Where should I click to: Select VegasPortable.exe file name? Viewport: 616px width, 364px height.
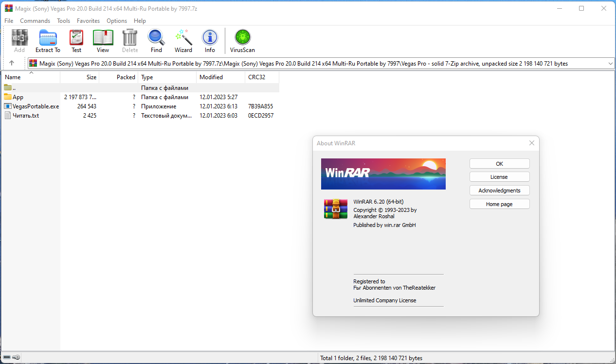tap(36, 106)
